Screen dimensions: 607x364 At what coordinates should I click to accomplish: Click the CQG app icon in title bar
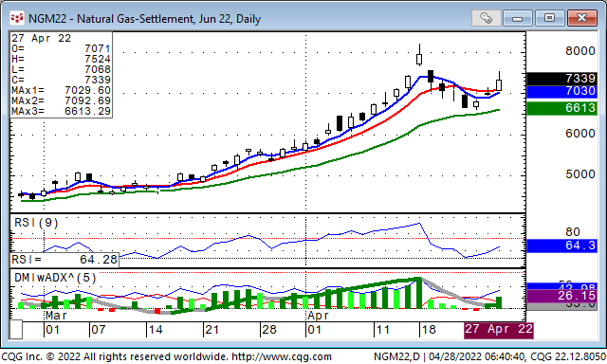point(17,18)
